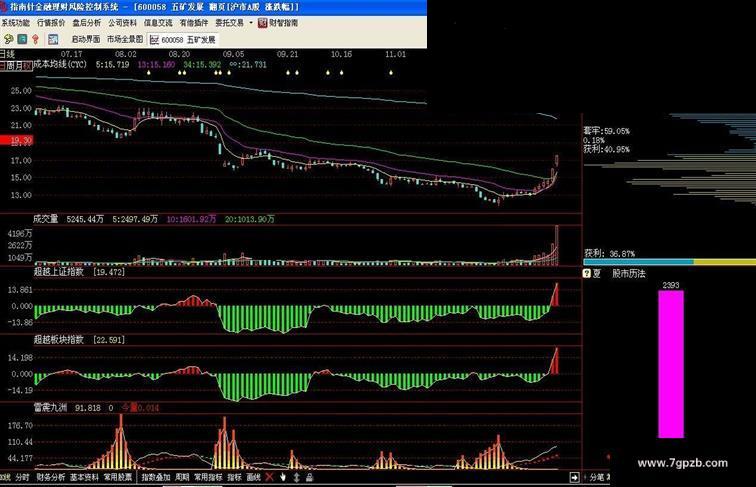
Task: Click the 获利:40.95% value
Action: pyautogui.click(x=607, y=149)
